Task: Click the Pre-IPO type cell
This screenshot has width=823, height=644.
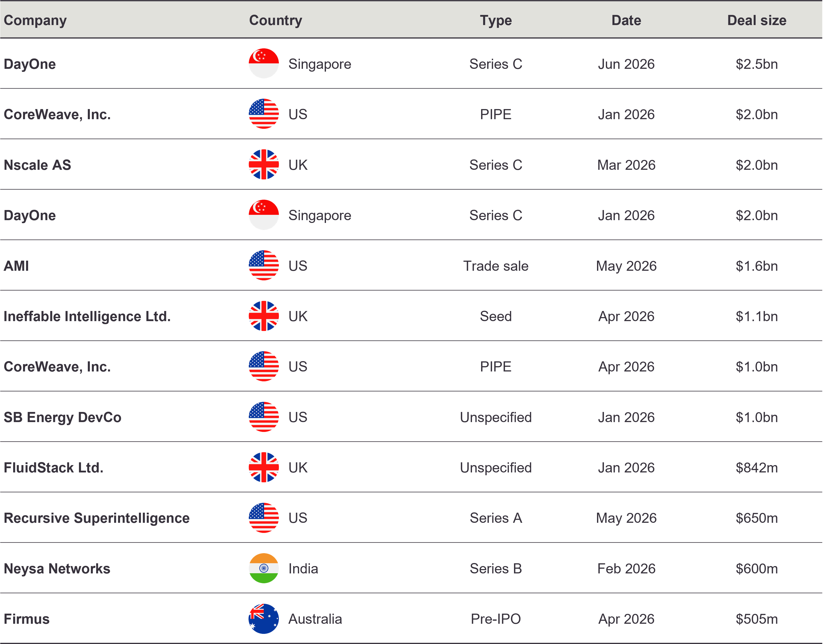Action: click(496, 619)
